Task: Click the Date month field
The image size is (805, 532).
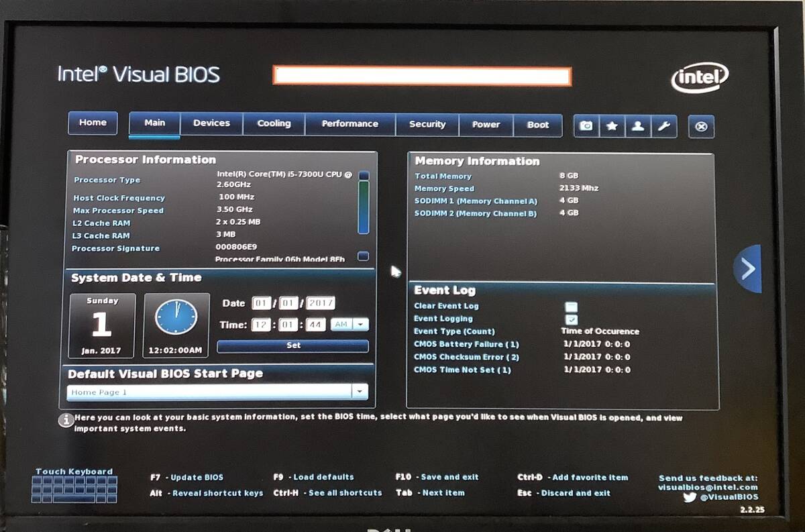Action: [x=261, y=303]
